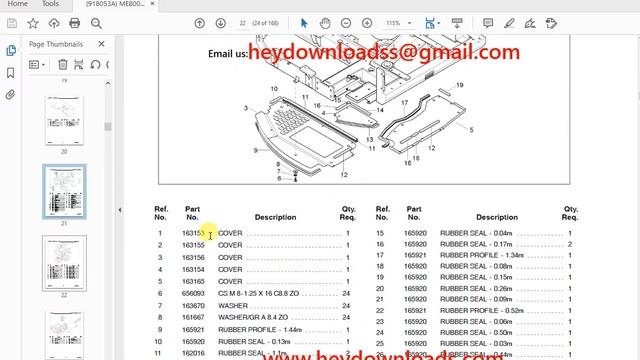Screen dimensions: 640x360
Task: Click description RUBBER PROFILE - 1.34m
Action: point(482,255)
